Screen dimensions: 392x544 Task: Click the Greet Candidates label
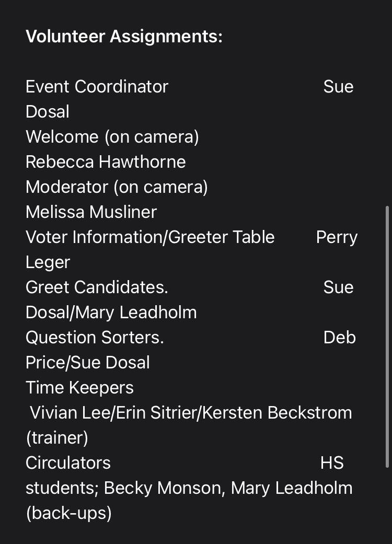pyautogui.click(x=97, y=287)
